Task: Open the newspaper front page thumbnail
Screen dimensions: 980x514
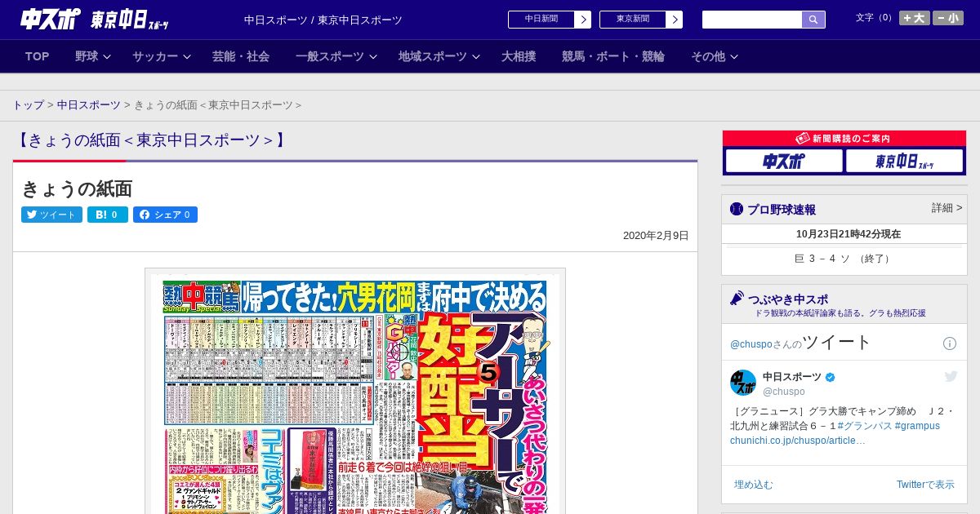Action: [355, 392]
